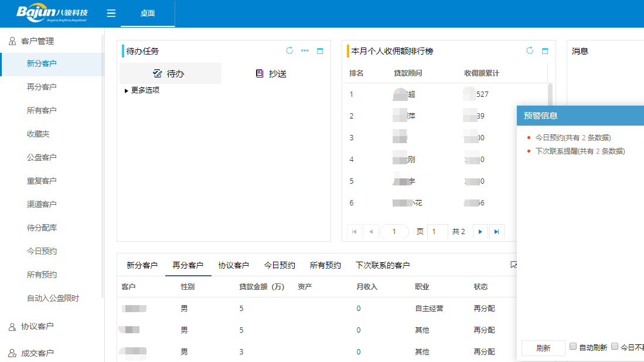Maximize the 本月个人收佣额排行榜 panel

[x=544, y=50]
